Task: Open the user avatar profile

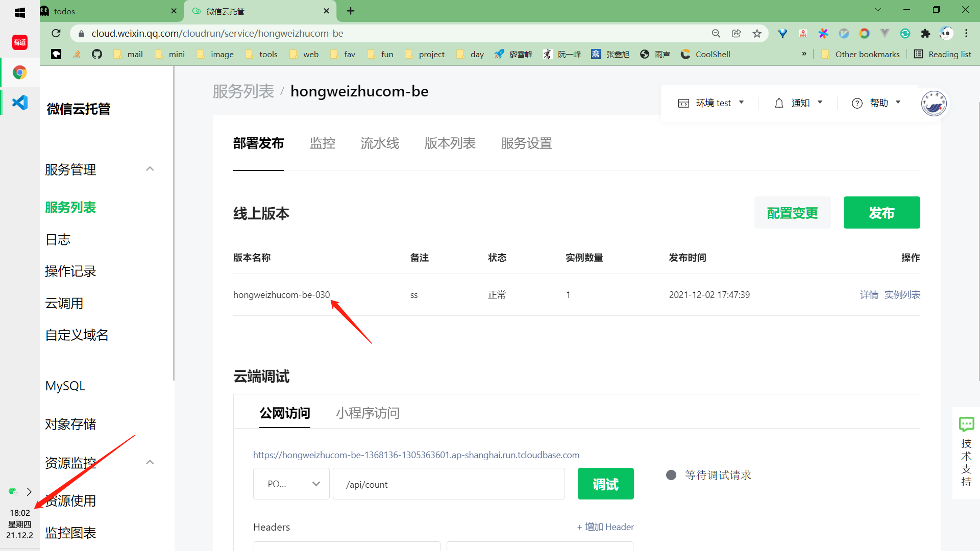Action: pyautogui.click(x=934, y=103)
